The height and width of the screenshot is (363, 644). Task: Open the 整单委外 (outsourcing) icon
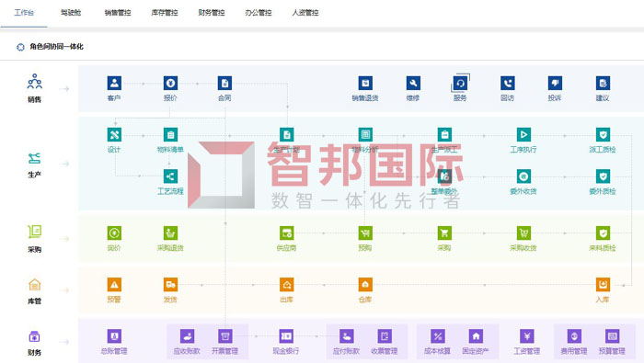[x=444, y=176]
